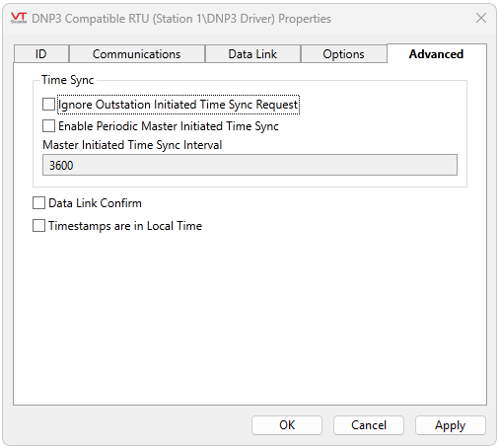Toggle Timestamps are in Local Time checkbox
The width and height of the screenshot is (499, 448).
(x=38, y=226)
